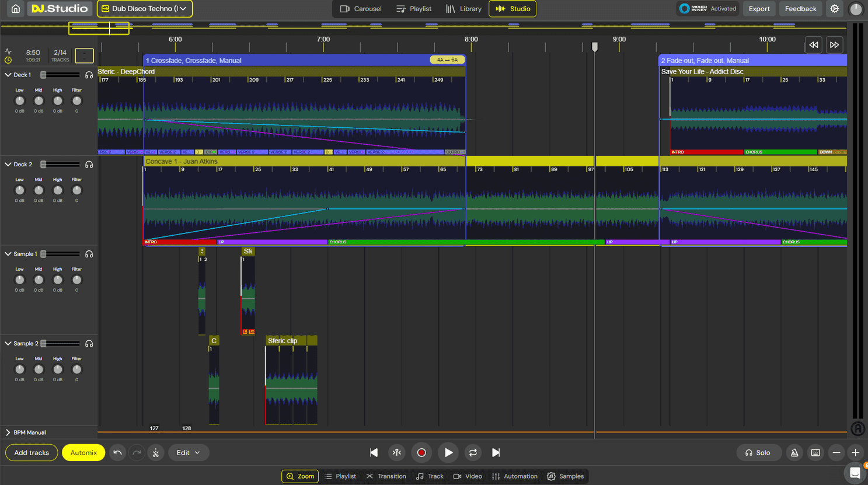Collapse the Deck 2 panel chevron
Screen dimensions: 868x485
7,164
